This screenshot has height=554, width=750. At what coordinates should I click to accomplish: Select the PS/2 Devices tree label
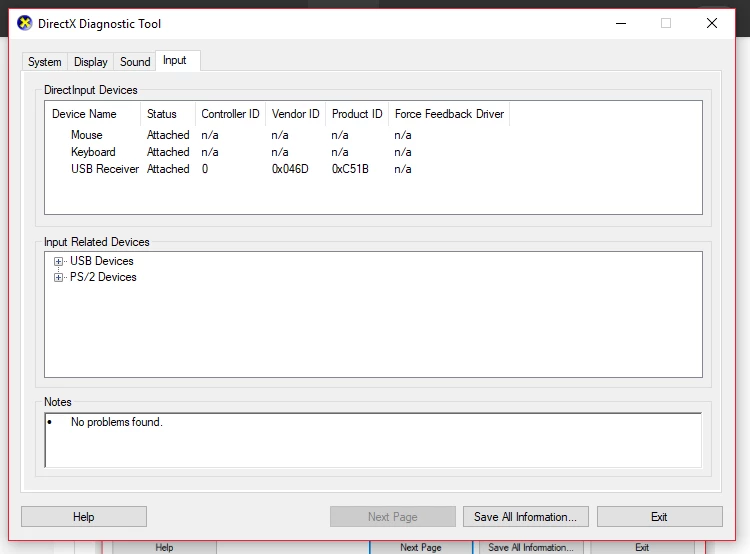[x=103, y=277]
